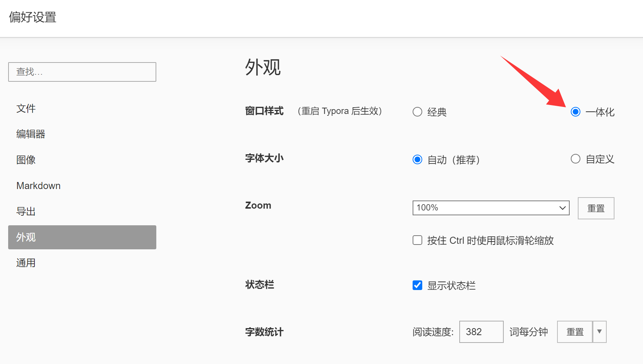Go to 编辑器 settings section
Screen dimensions: 643x364
[x=31, y=134]
